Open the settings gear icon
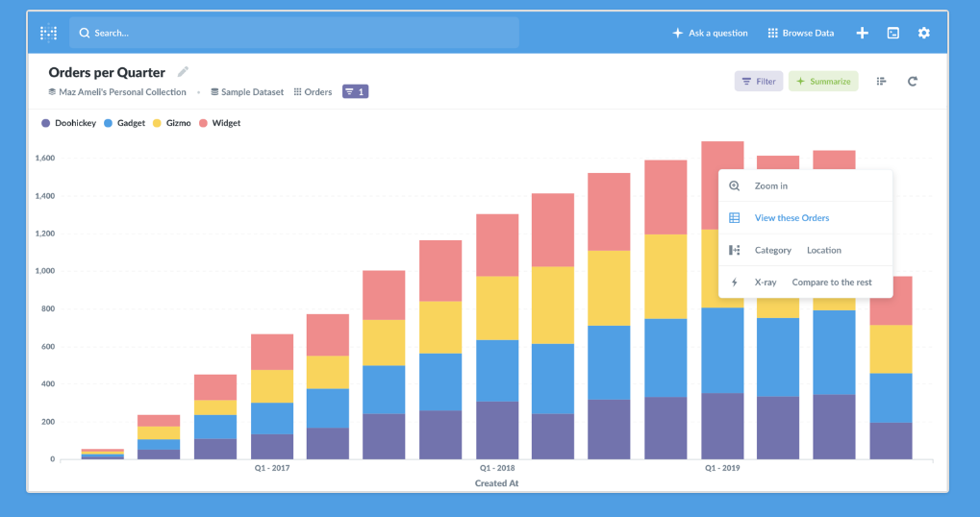 tap(923, 33)
